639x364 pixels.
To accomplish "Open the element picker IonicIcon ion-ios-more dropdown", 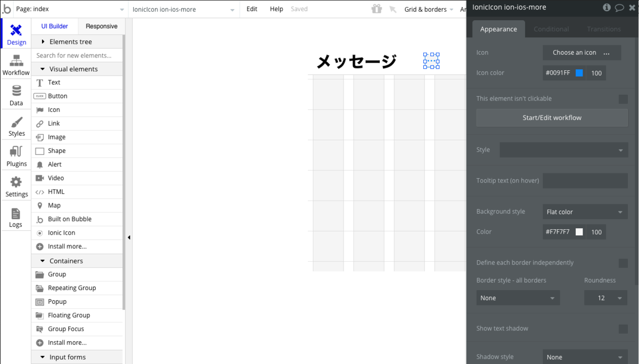I will 184,10.
